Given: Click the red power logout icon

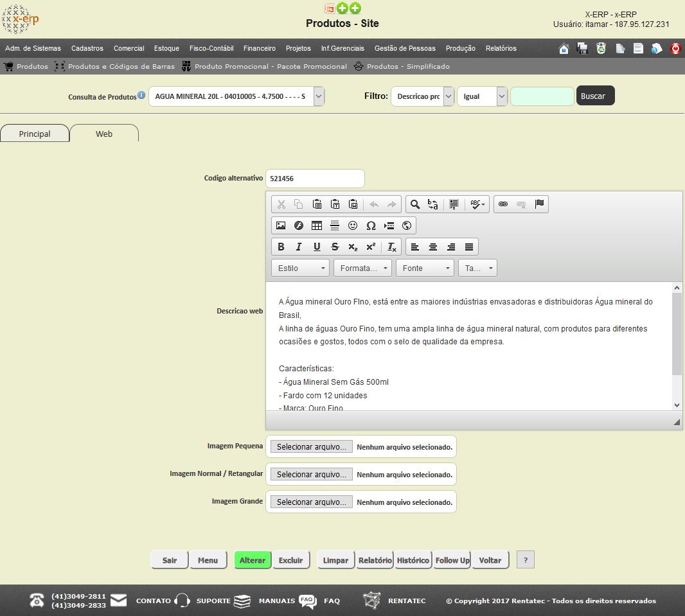Looking at the screenshot, I should click(675, 48).
